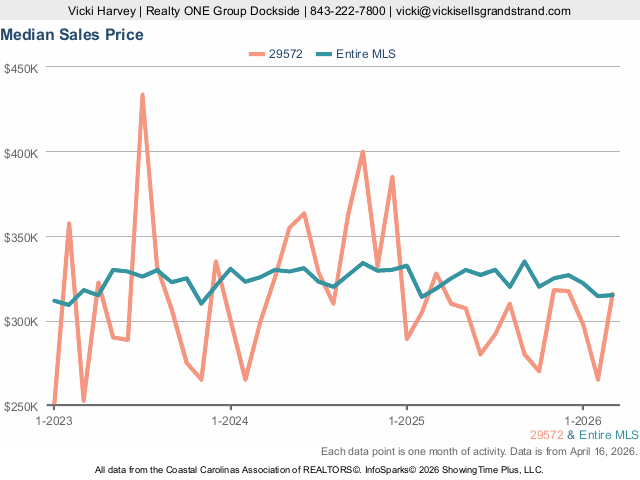Click the Median Sales Price chart title

coord(71,35)
